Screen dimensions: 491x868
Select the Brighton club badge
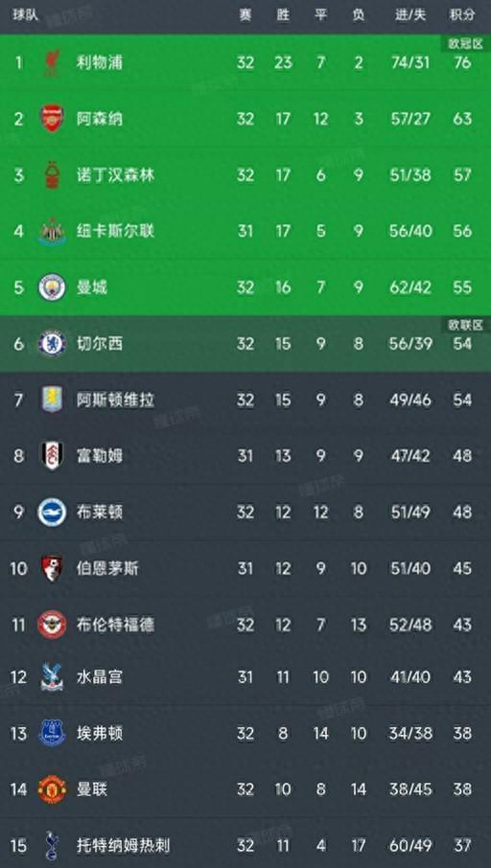[x=52, y=512]
